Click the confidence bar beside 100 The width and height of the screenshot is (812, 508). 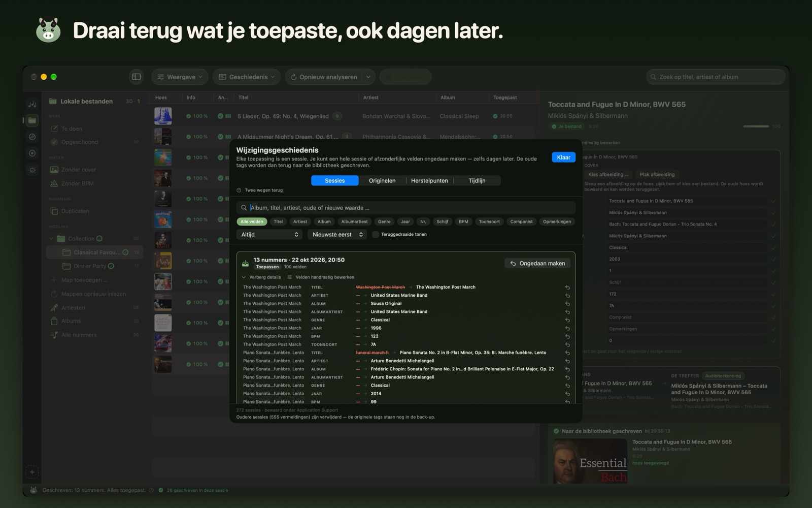coord(756,126)
